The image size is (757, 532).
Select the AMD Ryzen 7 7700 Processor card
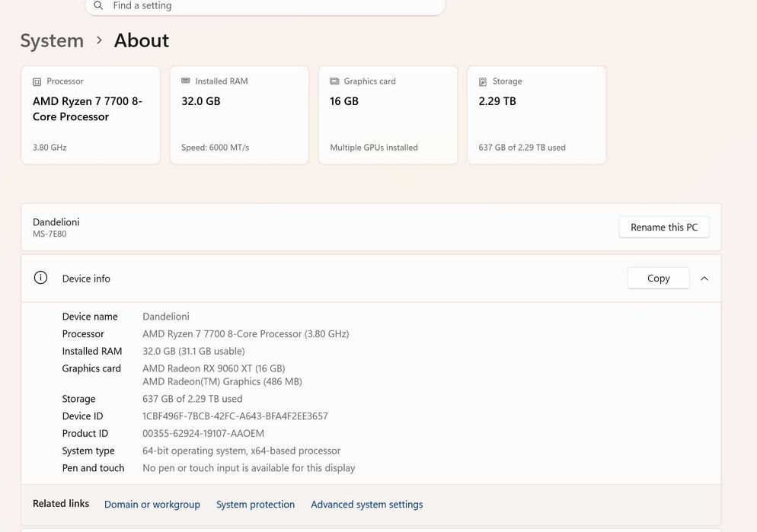click(91, 115)
